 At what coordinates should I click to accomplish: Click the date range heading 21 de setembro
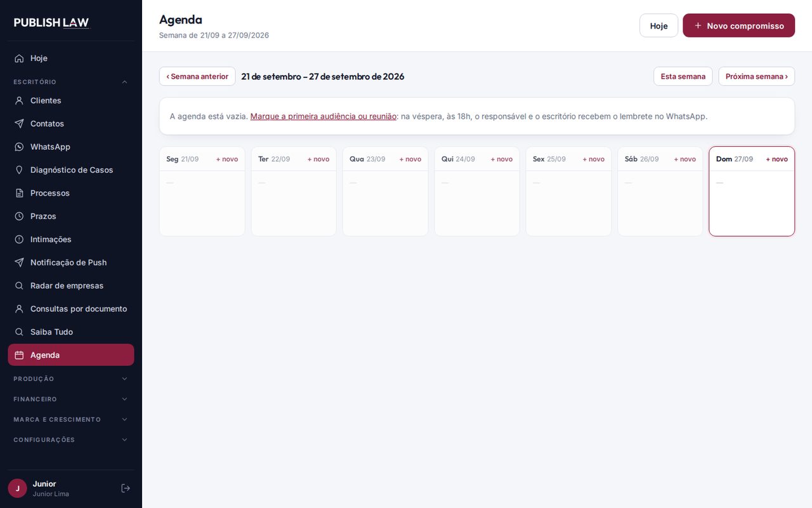click(323, 76)
